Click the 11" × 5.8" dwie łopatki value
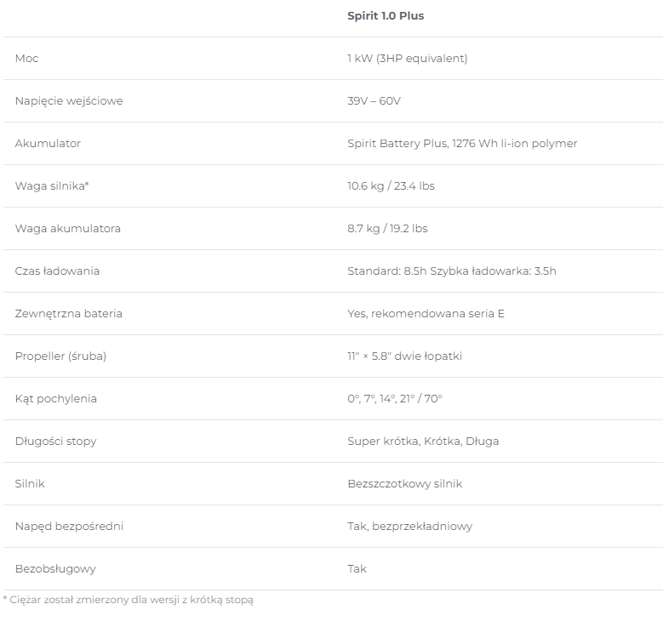This screenshot has height=644, width=663. 404,356
